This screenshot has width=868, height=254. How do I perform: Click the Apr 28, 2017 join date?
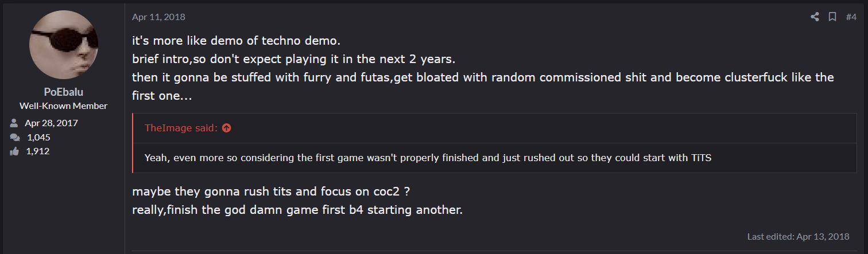(x=51, y=123)
